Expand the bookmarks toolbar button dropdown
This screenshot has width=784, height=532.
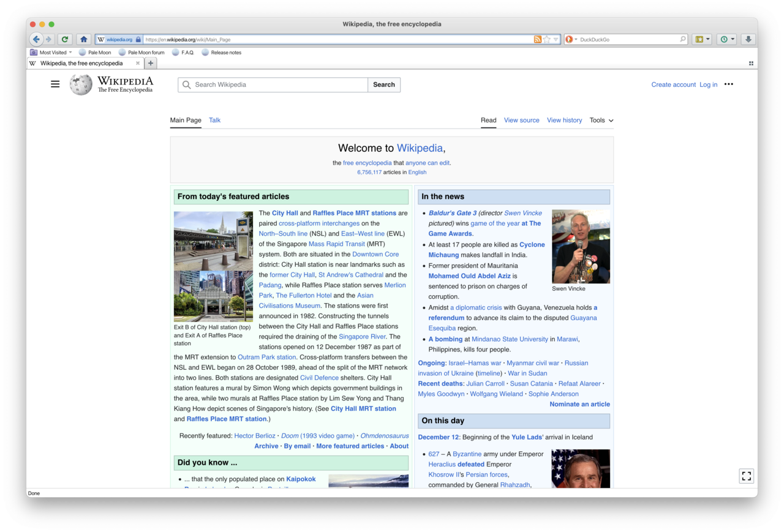(708, 39)
